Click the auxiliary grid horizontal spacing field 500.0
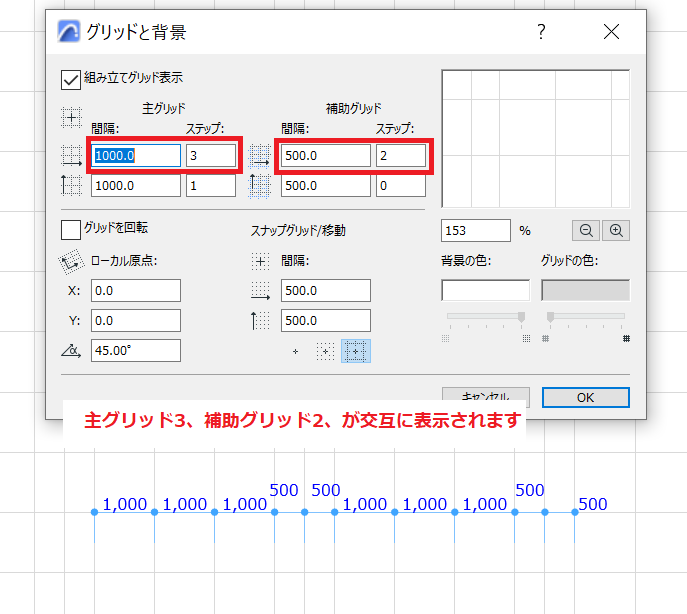 (x=326, y=156)
